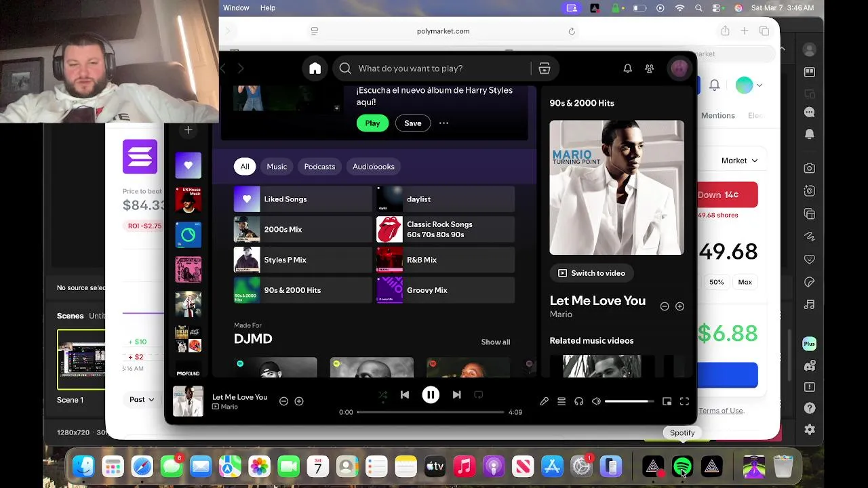The image size is (868, 488).
Task: Add Let Me Love You to playlist in player bar
Action: 299,401
